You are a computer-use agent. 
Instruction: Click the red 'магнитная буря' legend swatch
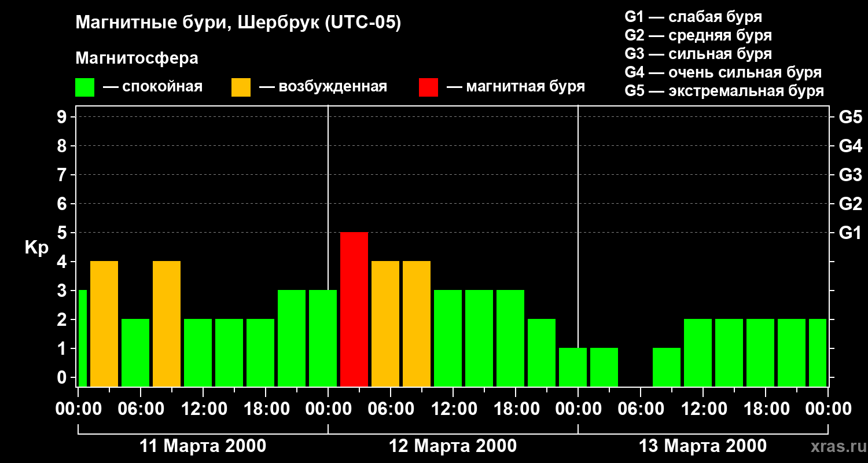click(x=429, y=87)
